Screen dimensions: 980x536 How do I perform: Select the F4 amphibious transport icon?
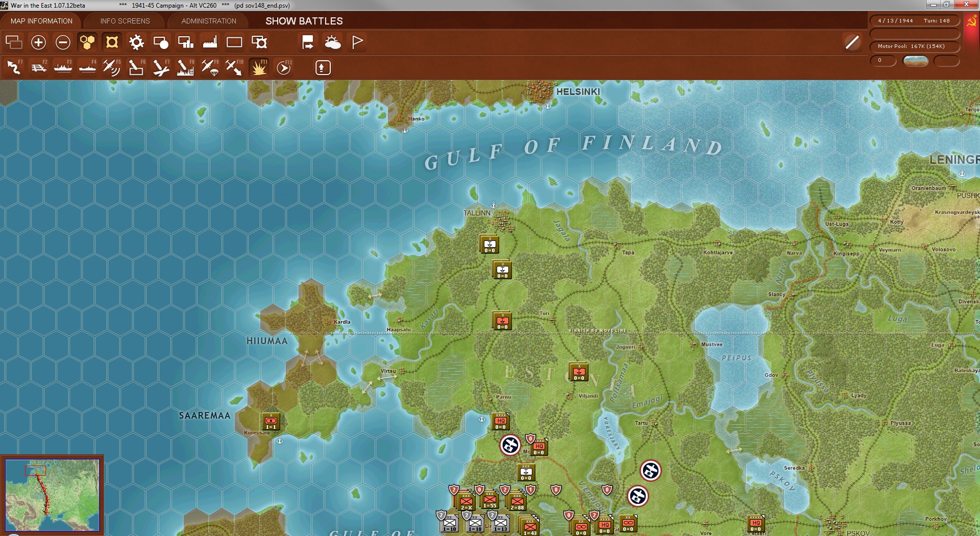tap(87, 67)
